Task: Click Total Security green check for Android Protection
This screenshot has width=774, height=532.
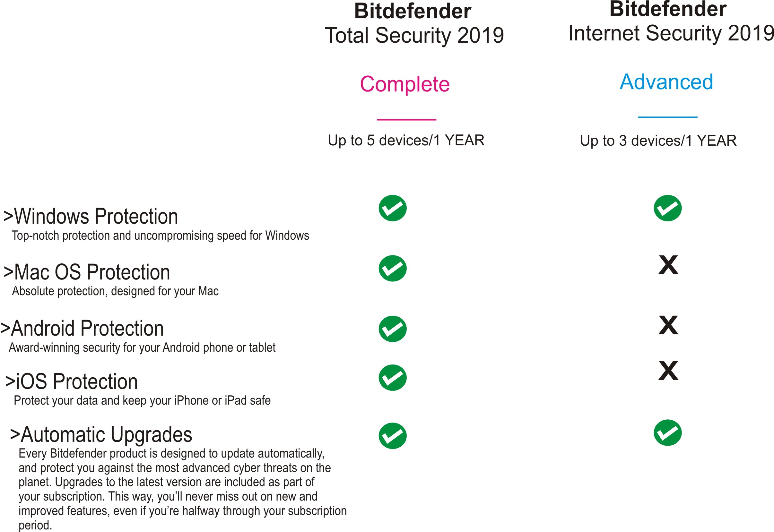Action: click(393, 329)
